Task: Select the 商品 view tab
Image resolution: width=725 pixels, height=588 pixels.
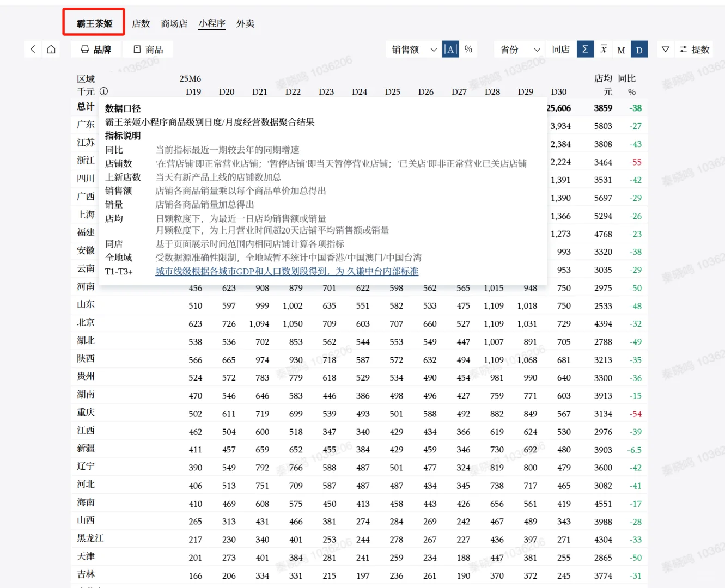Action: [x=148, y=50]
